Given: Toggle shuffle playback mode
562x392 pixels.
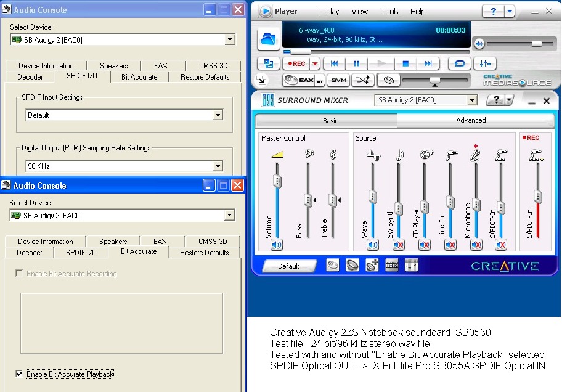Looking at the screenshot, I should [363, 80].
